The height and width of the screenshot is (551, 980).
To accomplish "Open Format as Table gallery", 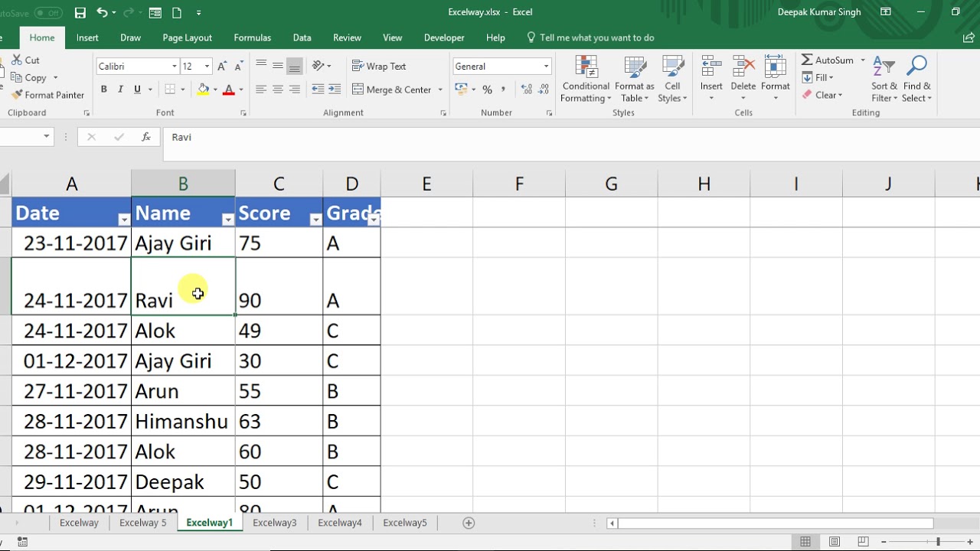I will (635, 79).
